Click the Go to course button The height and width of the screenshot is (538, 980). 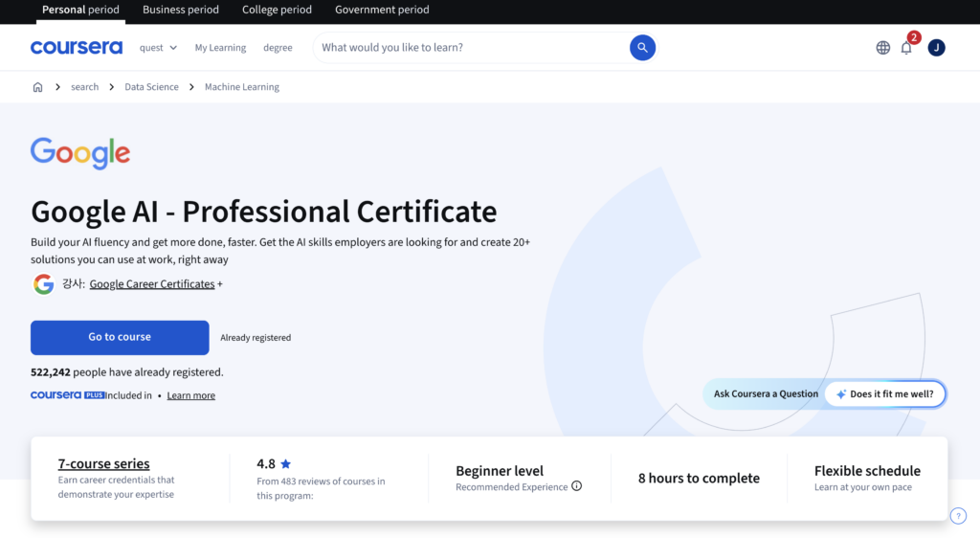(120, 337)
